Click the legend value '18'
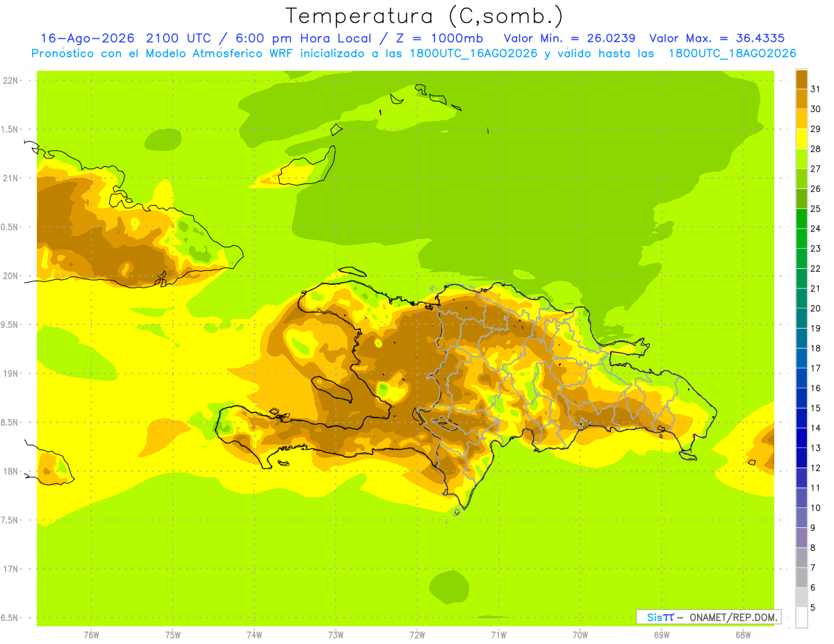The image size is (834, 644). tap(815, 348)
